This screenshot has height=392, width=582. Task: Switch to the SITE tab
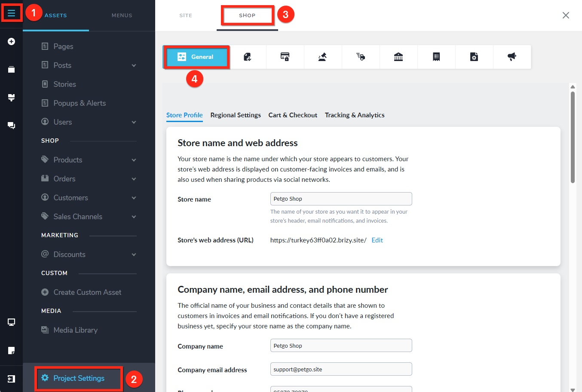186,15
